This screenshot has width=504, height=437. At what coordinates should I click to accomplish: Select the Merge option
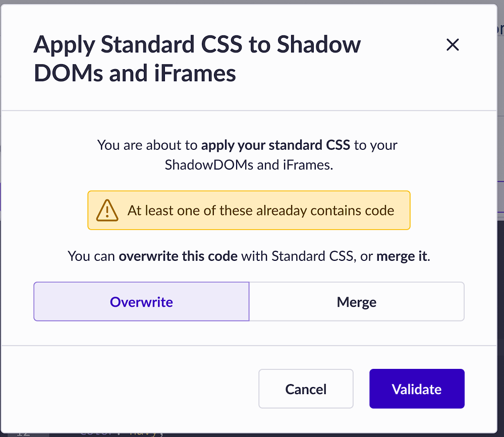(x=357, y=302)
